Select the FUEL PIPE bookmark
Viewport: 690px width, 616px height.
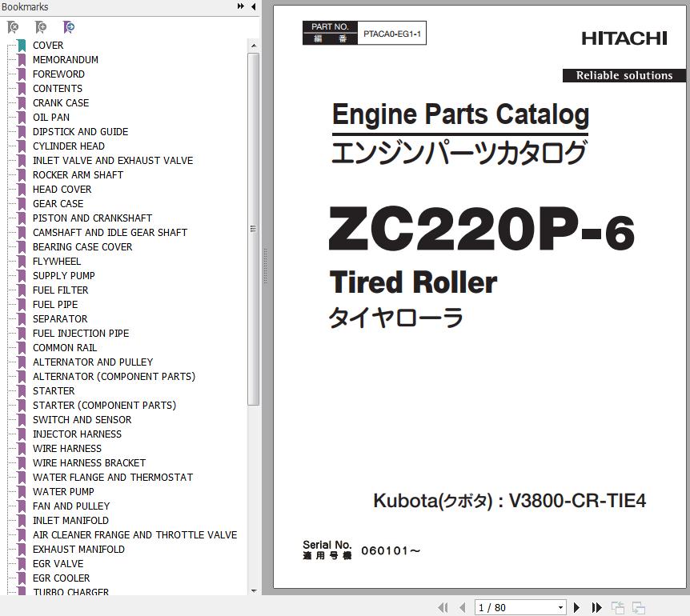click(55, 305)
